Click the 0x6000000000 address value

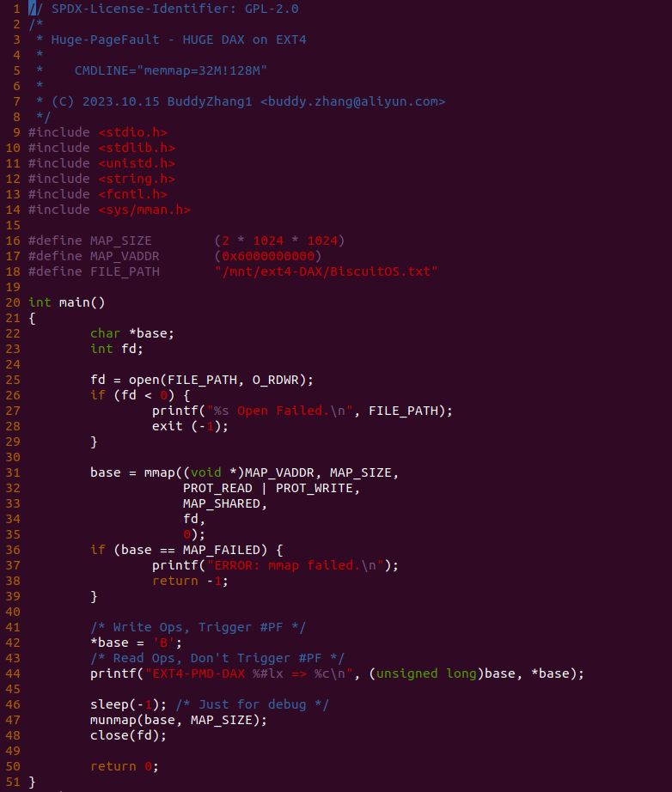coord(268,256)
